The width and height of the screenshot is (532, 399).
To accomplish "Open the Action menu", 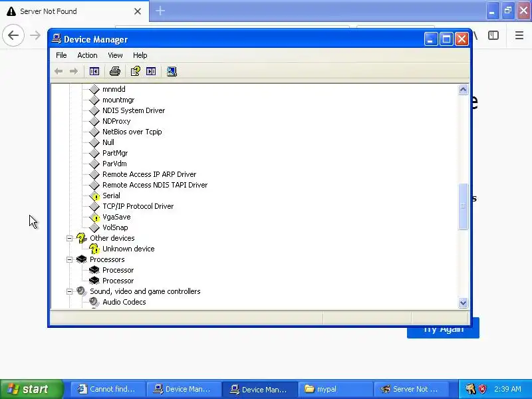I will pyautogui.click(x=87, y=55).
